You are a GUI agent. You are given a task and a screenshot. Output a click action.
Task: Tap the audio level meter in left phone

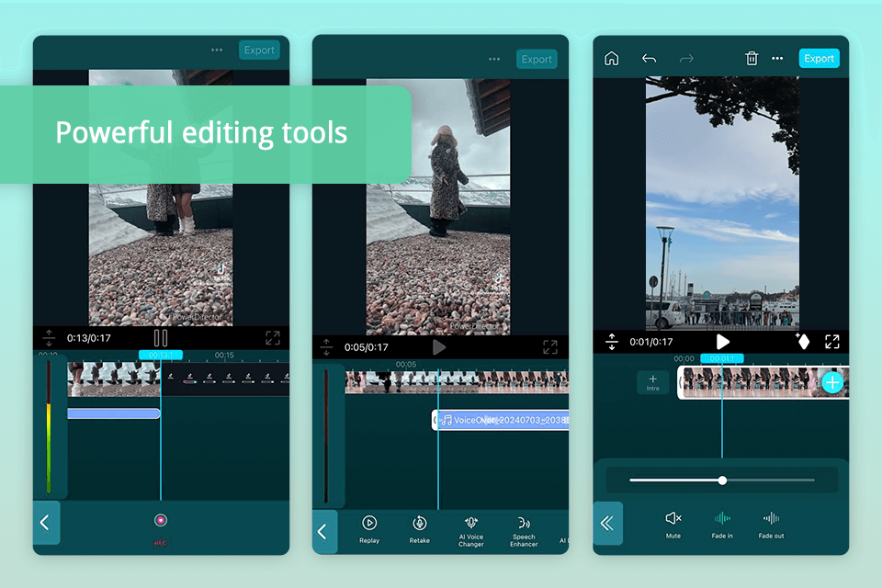click(x=49, y=427)
